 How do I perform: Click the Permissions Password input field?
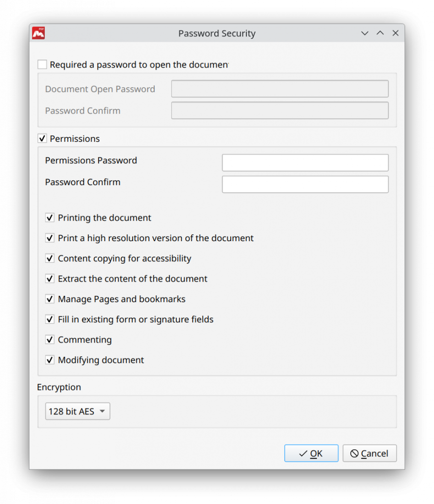click(x=305, y=162)
